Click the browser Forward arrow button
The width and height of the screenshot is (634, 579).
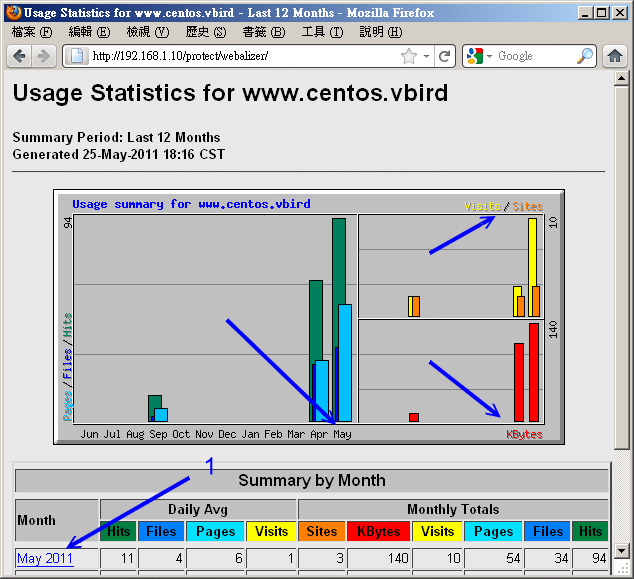[x=44, y=56]
